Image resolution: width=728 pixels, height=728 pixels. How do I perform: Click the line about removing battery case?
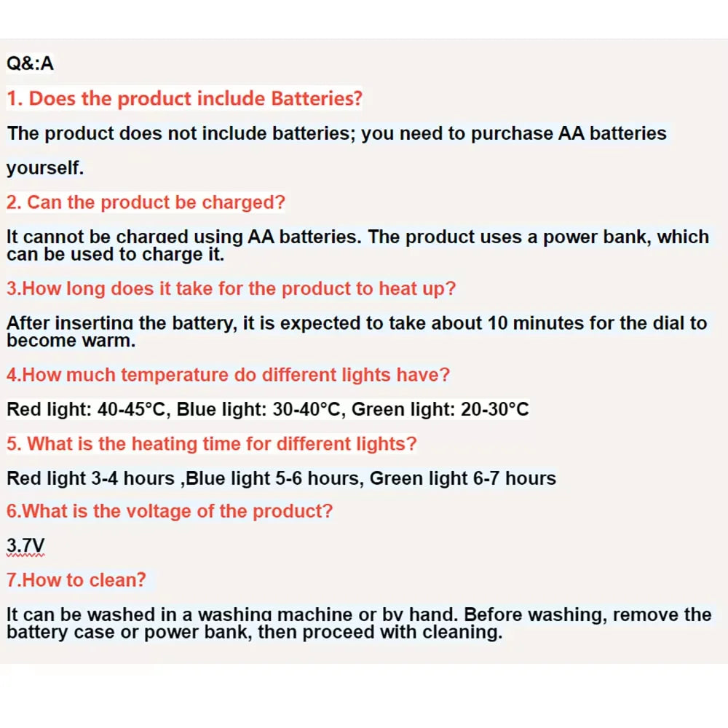[x=254, y=632]
